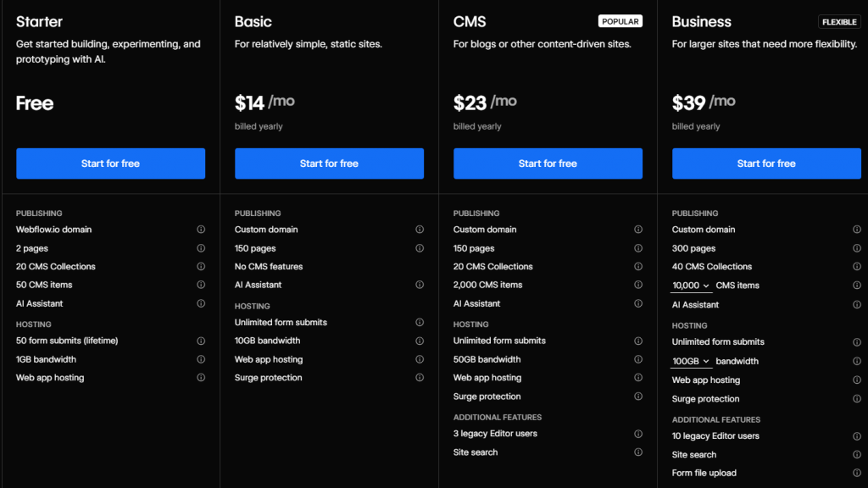Select Start for free for Business plan
This screenshot has height=488, width=868.
click(x=766, y=164)
